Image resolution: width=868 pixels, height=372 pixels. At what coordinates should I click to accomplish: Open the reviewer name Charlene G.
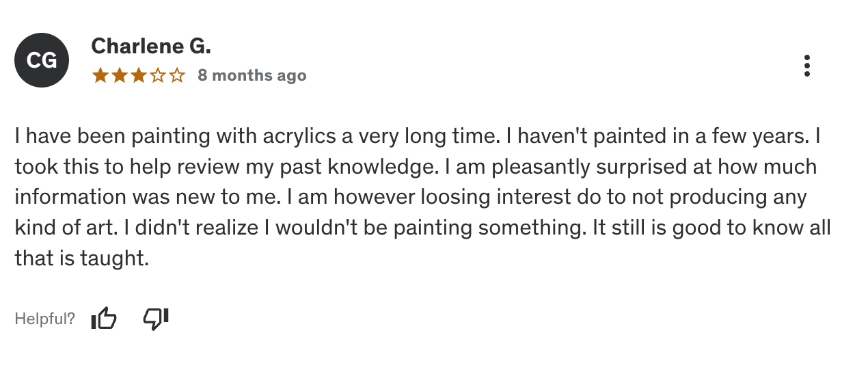point(151,46)
